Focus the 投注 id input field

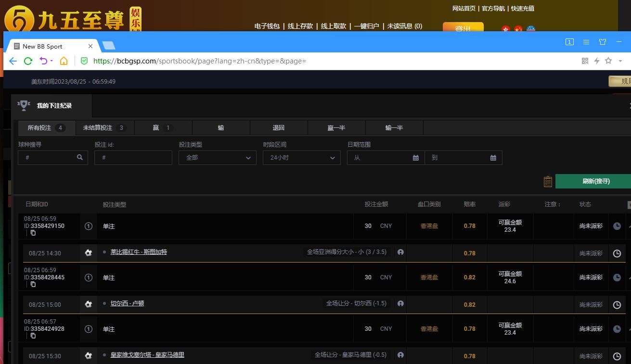click(x=133, y=158)
